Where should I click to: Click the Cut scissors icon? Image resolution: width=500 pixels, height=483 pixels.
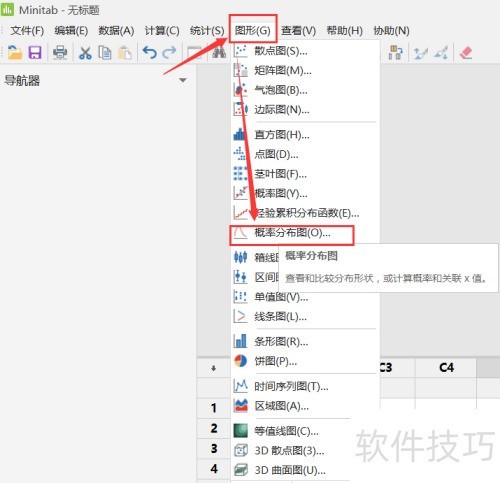[85, 53]
